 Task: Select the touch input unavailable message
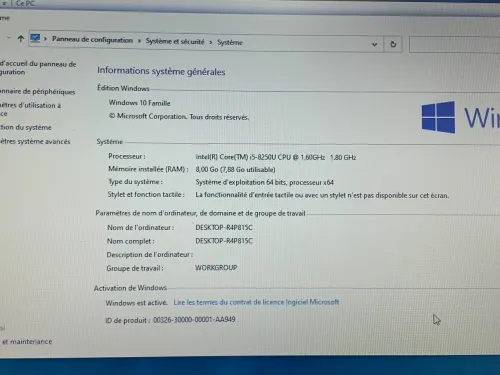(x=322, y=195)
